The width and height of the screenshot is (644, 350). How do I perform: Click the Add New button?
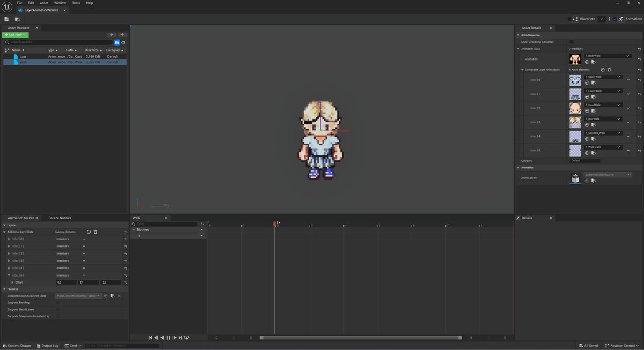pyautogui.click(x=15, y=35)
